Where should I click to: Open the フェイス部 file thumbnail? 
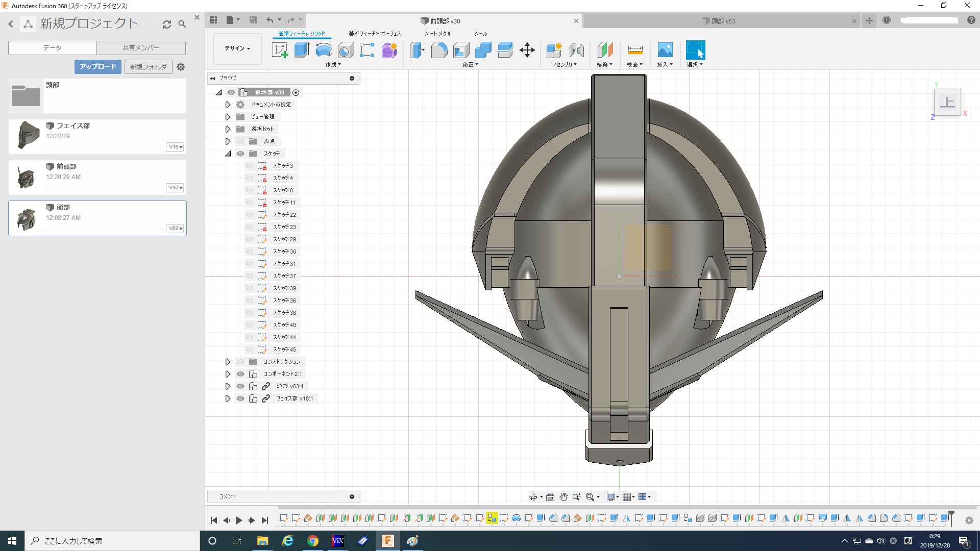point(28,135)
